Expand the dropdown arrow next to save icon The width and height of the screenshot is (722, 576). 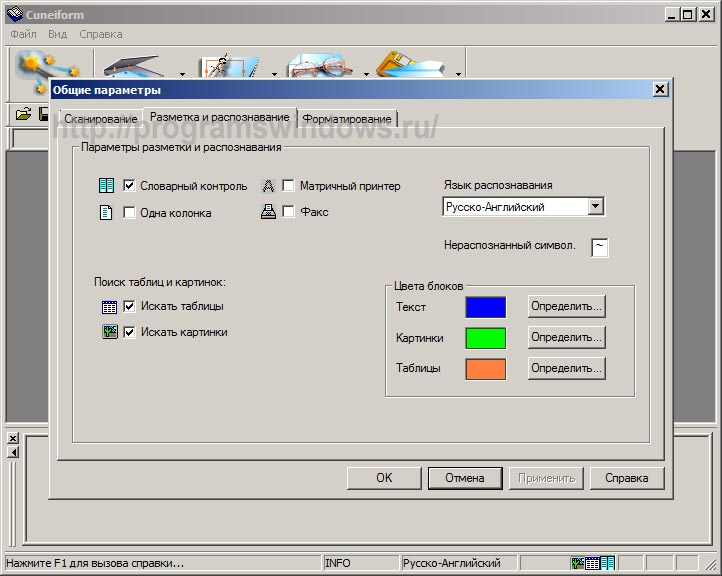point(458,73)
